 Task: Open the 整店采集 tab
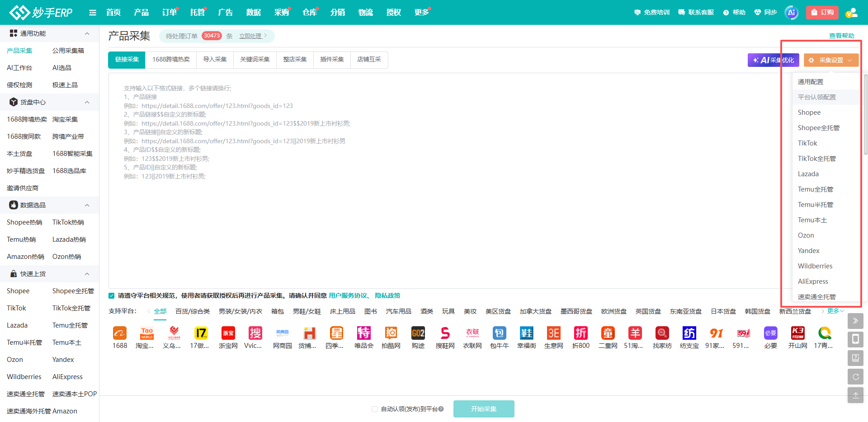click(x=295, y=60)
